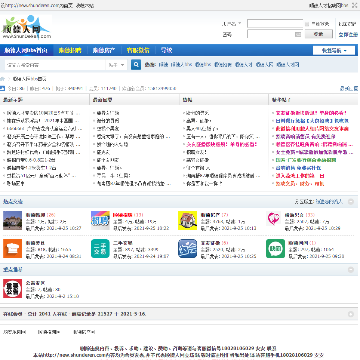360x360 pixels.
Task: Open the forum with the green chat icon
Action: pos(275,248)
